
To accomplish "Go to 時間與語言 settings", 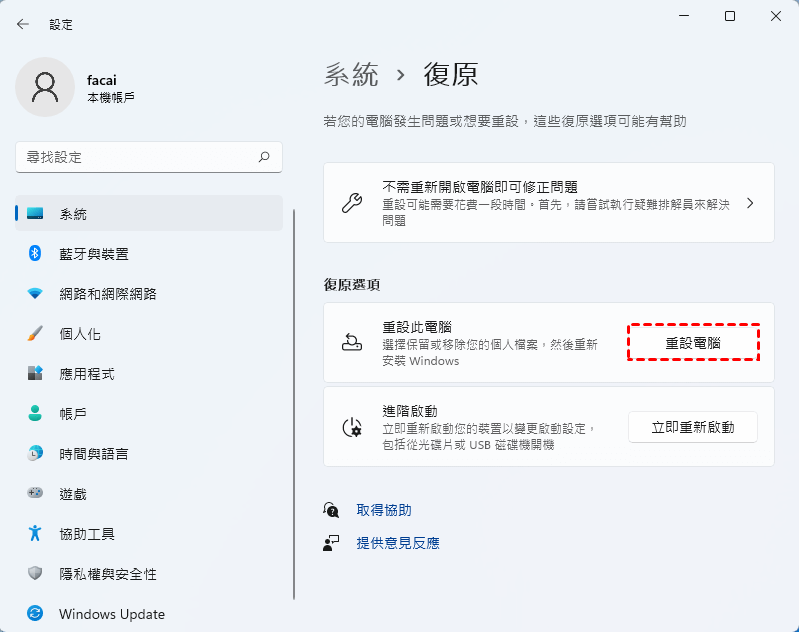I will point(93,454).
